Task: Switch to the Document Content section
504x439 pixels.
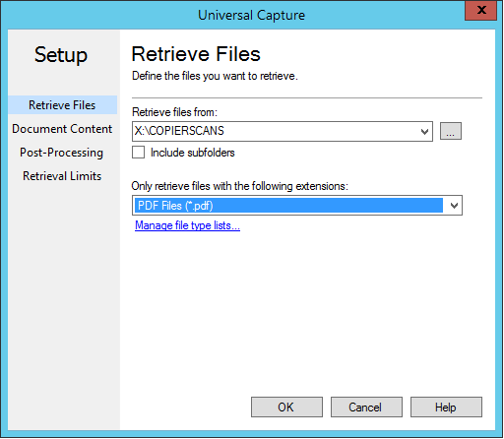Action: pyautogui.click(x=62, y=129)
